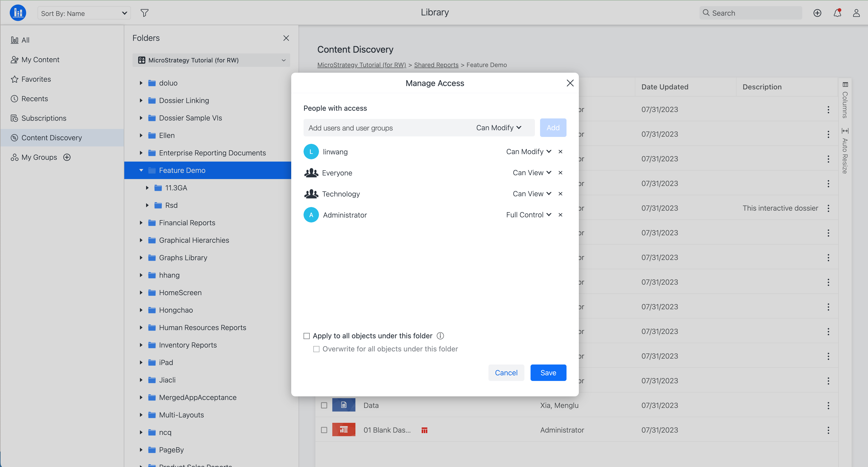This screenshot has height=467, width=868.
Task: Click the filter funnel icon
Action: (145, 13)
